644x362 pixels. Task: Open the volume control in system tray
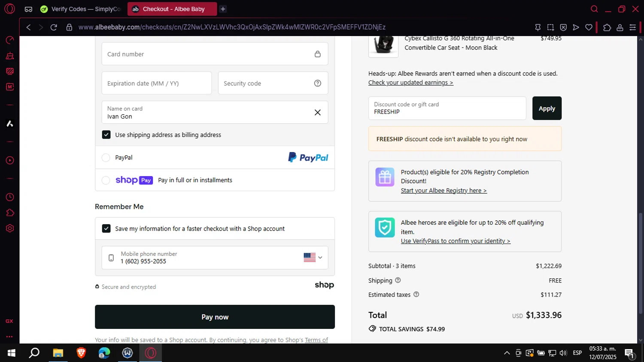point(563,353)
